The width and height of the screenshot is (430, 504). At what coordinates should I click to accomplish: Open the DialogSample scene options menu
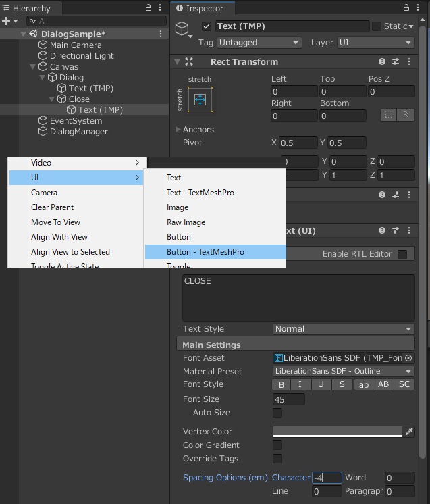click(x=161, y=34)
